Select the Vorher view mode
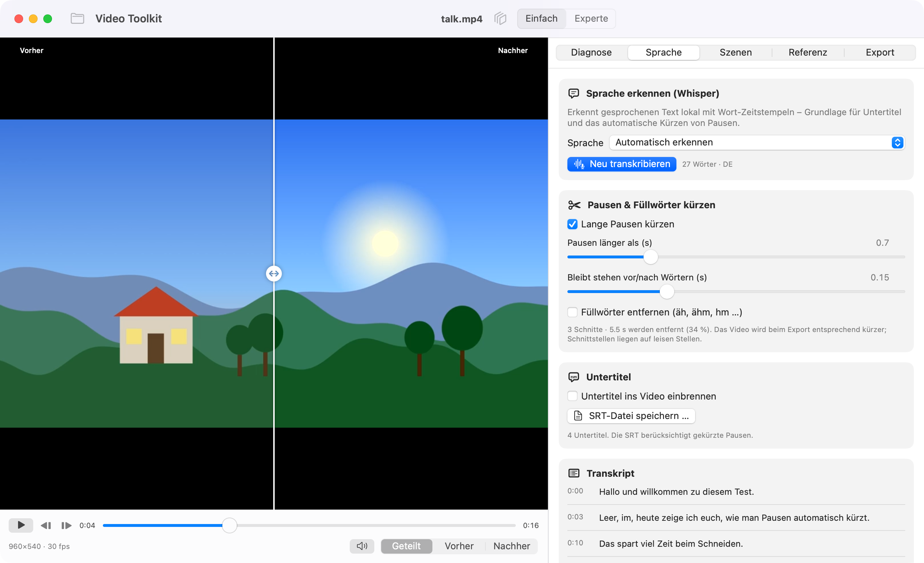This screenshot has height=563, width=924. point(459,546)
